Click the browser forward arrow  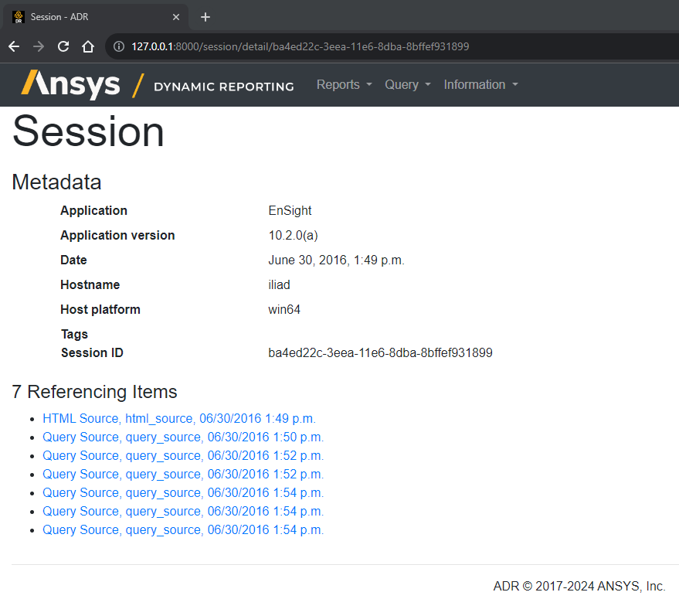pyautogui.click(x=39, y=46)
